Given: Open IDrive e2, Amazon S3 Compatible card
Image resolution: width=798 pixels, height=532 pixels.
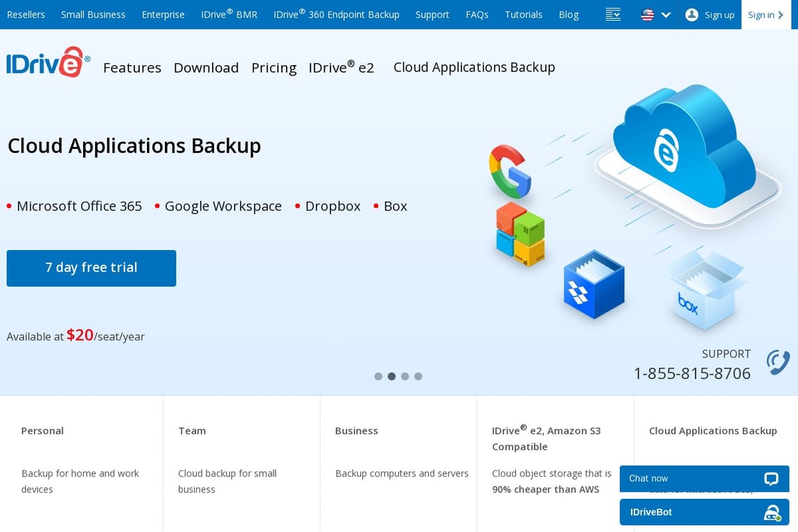Looking at the screenshot, I should coord(546,438).
